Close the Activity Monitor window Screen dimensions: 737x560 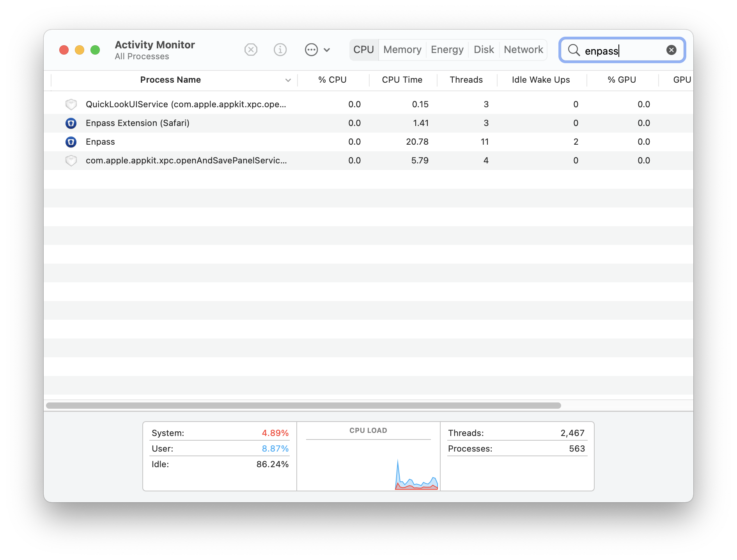pyautogui.click(x=64, y=50)
